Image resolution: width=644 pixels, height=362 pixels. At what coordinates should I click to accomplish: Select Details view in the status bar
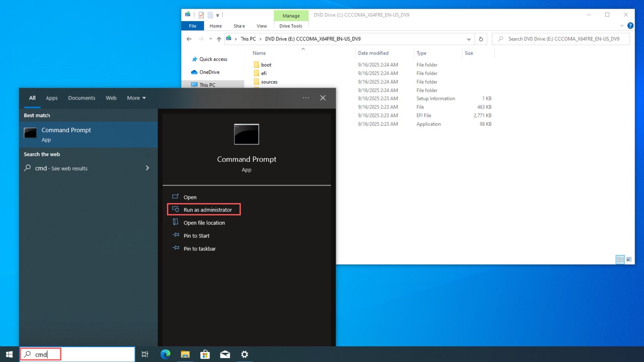(x=620, y=259)
